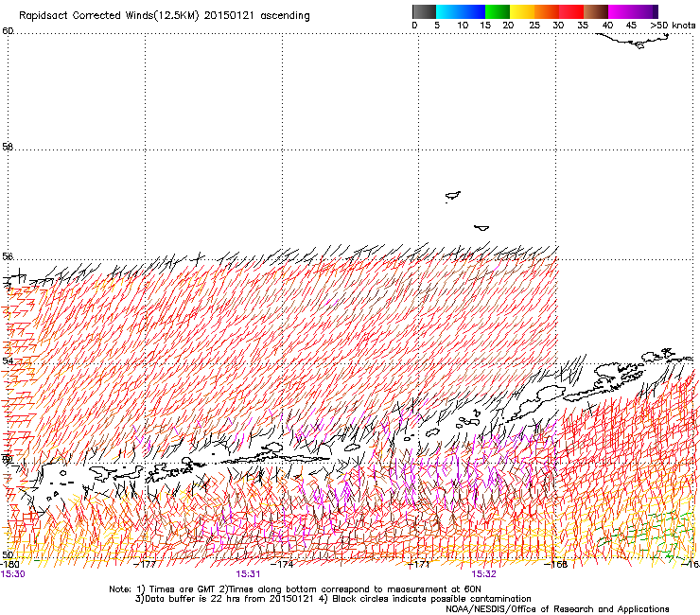Click the yellow 20-25 knots color swatch
The width and height of the screenshot is (700, 615).
point(522,11)
